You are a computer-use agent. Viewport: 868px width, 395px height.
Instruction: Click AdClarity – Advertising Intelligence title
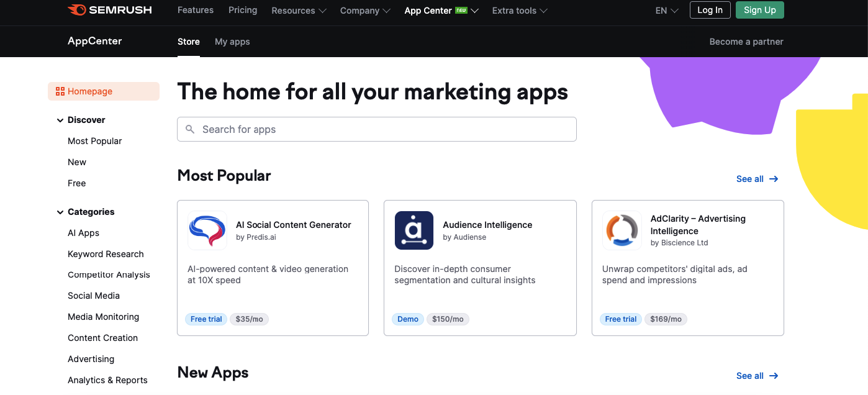coord(698,225)
